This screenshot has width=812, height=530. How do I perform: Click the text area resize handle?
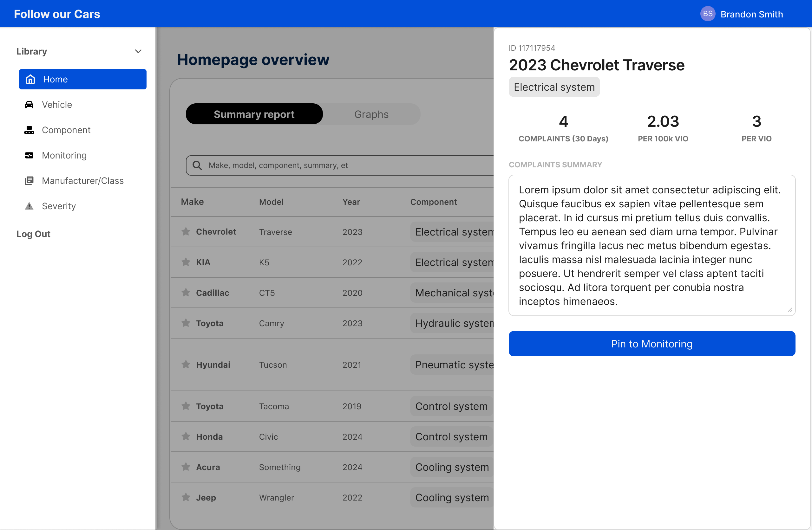(790, 310)
